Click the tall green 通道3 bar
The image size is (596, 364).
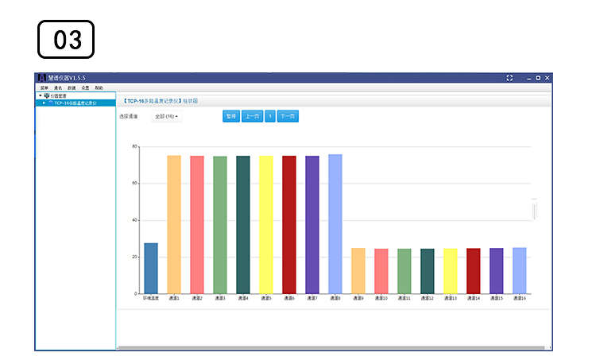pos(220,225)
